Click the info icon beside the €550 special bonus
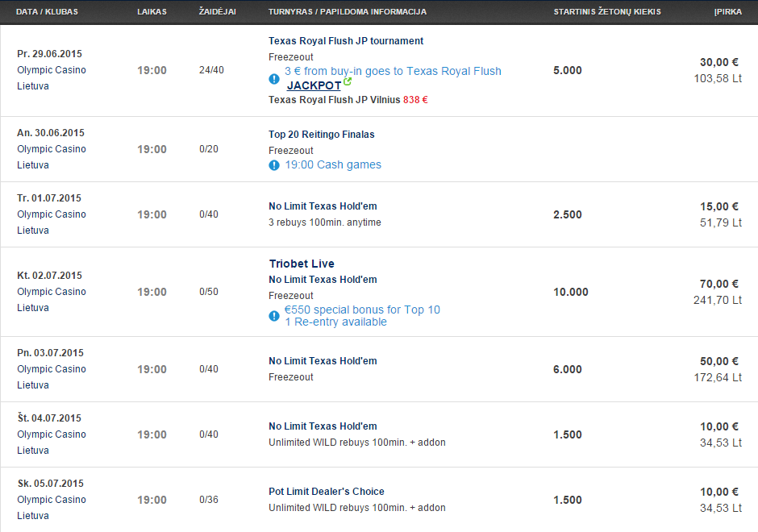Viewport: 758px width, 532px height. pyautogui.click(x=274, y=316)
